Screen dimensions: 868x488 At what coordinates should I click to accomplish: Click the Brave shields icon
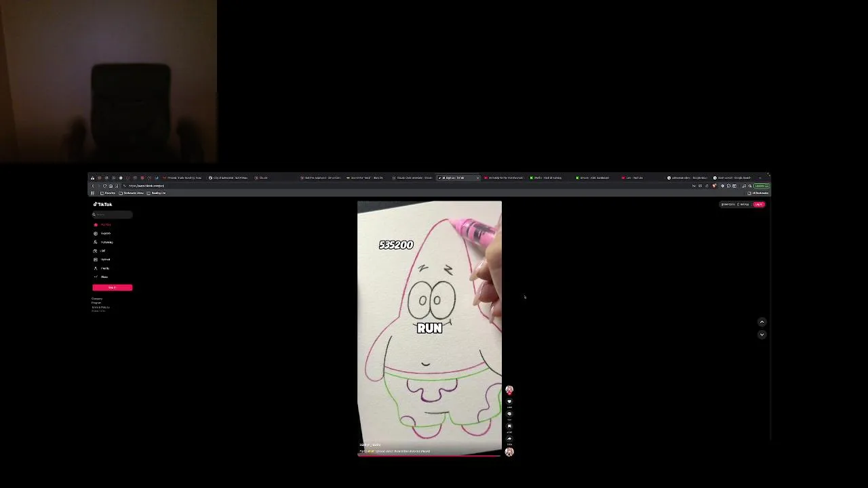click(714, 186)
